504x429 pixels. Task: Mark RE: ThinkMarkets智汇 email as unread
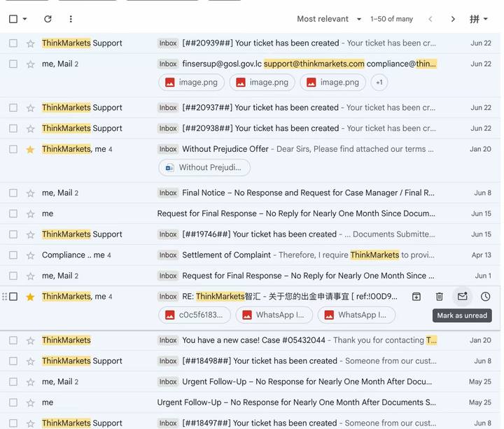pos(462,296)
